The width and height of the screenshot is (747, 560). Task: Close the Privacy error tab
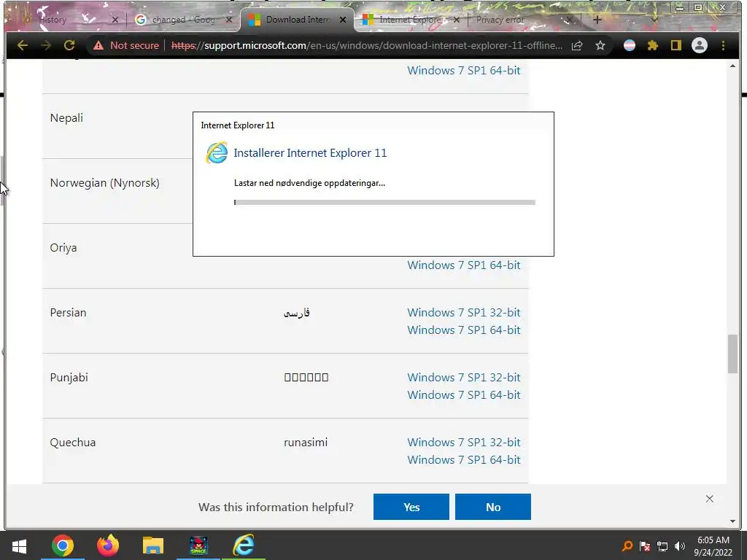[569, 20]
